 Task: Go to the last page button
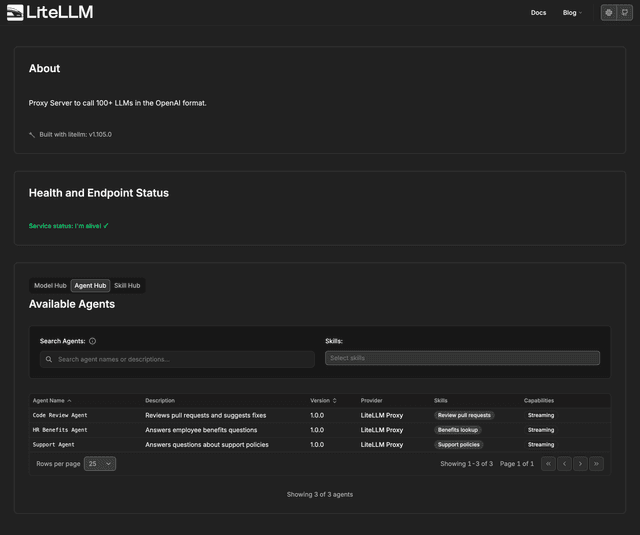coord(596,464)
